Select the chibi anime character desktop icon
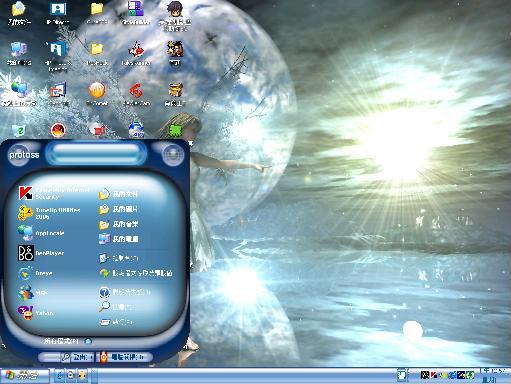Viewport: 511px width, 384px height. pyautogui.click(x=175, y=16)
